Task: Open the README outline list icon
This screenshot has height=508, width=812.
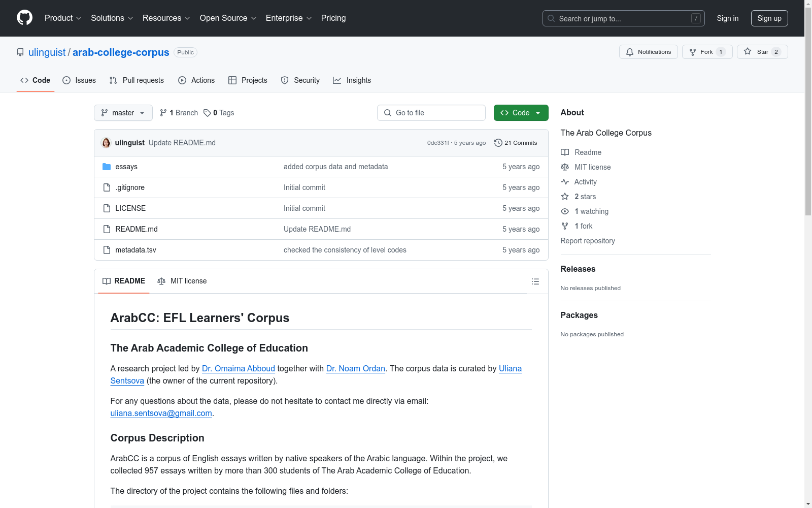Action: (535, 281)
